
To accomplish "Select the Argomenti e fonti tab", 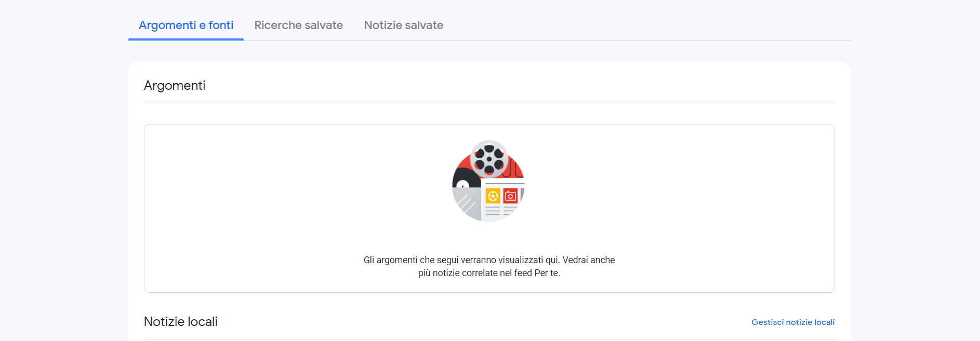I will 186,25.
